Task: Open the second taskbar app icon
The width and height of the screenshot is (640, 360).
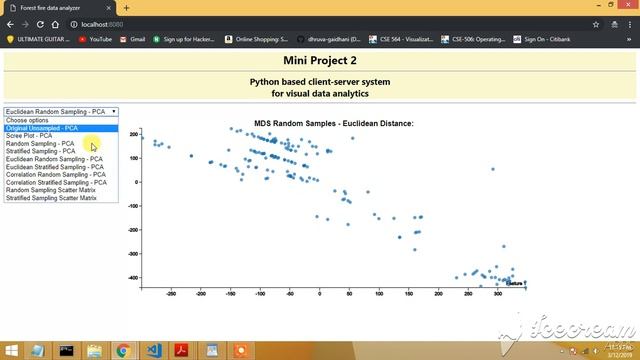Action: (x=38, y=351)
